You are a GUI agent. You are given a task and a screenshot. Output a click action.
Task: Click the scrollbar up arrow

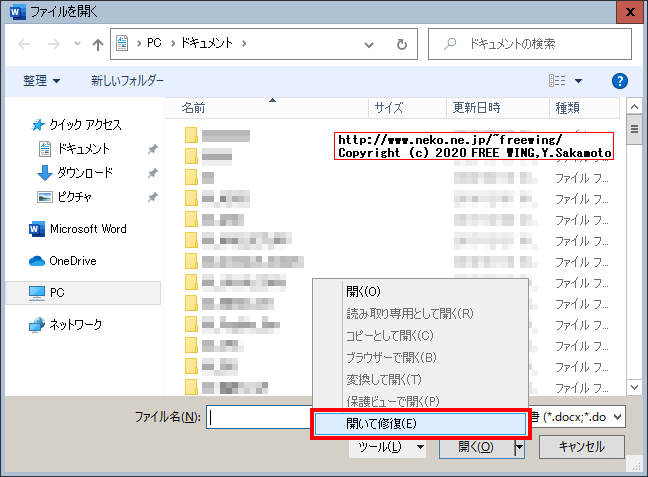pos(634,107)
